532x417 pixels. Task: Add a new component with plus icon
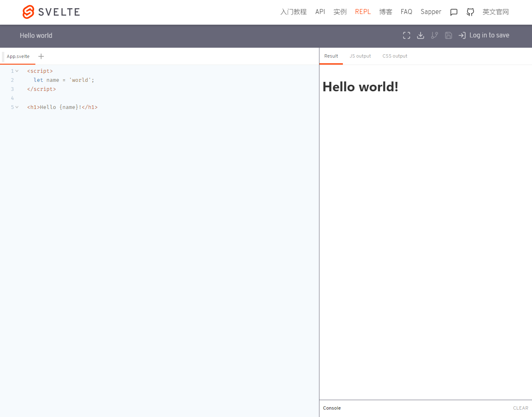[41, 56]
